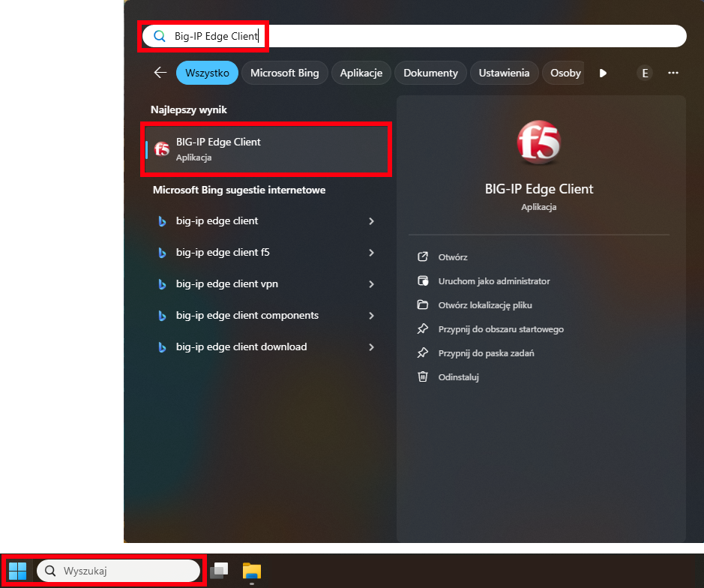Click the search field containing Big-IP Edge Client
The height and width of the screenshot is (588, 704).
pos(414,36)
